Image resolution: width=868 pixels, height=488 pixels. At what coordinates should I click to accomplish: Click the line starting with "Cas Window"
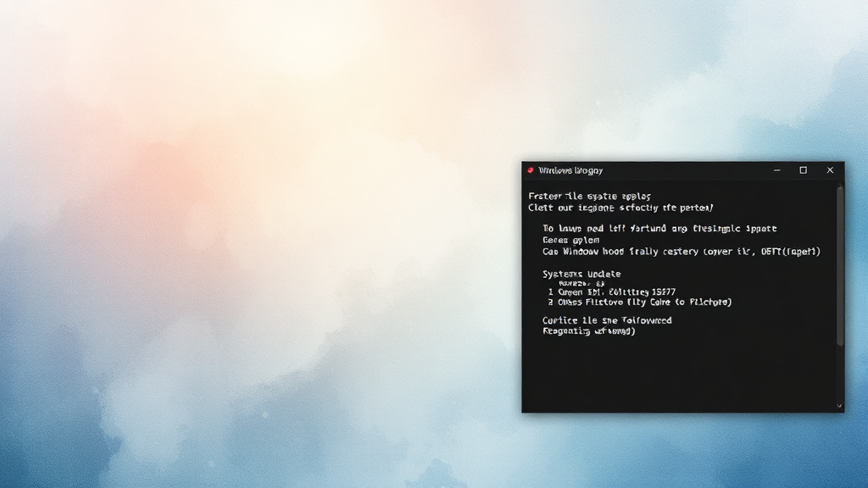[x=681, y=252]
